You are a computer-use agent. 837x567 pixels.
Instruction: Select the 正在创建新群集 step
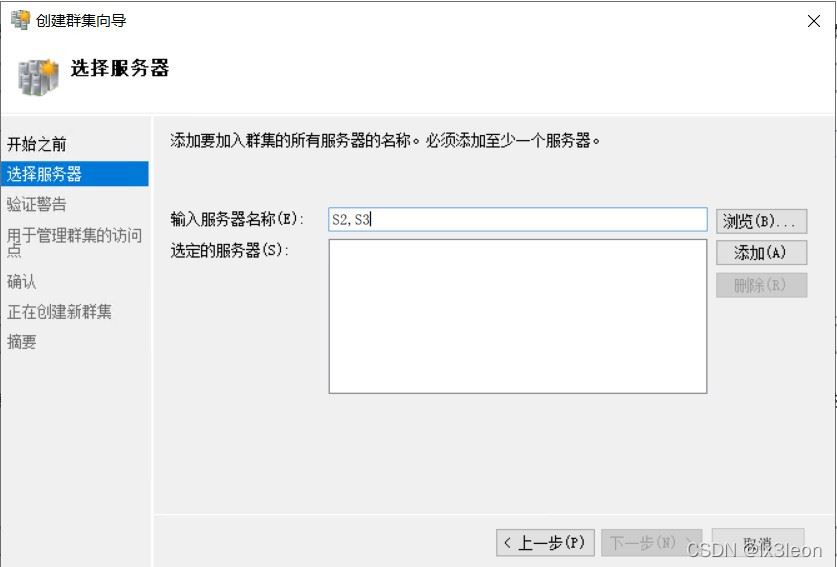point(59,312)
